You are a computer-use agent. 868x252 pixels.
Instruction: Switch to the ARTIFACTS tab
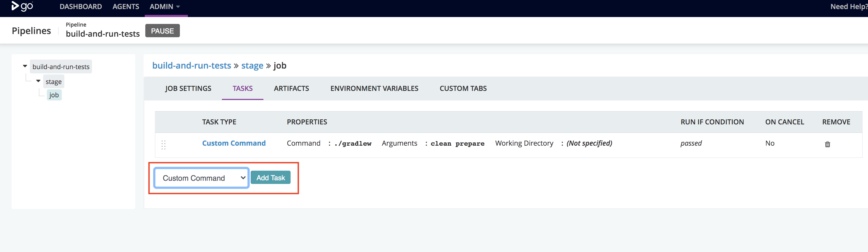click(291, 89)
